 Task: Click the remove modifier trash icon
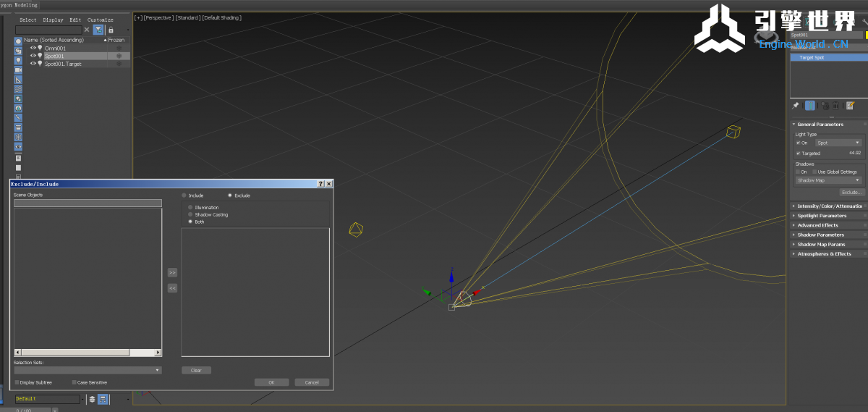835,106
